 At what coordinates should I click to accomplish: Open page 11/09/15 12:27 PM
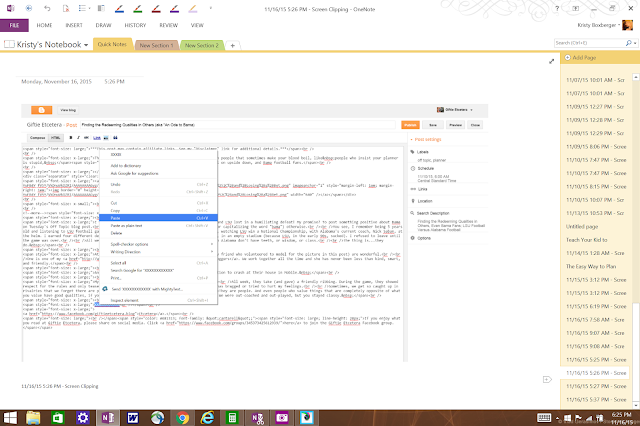tap(595, 106)
